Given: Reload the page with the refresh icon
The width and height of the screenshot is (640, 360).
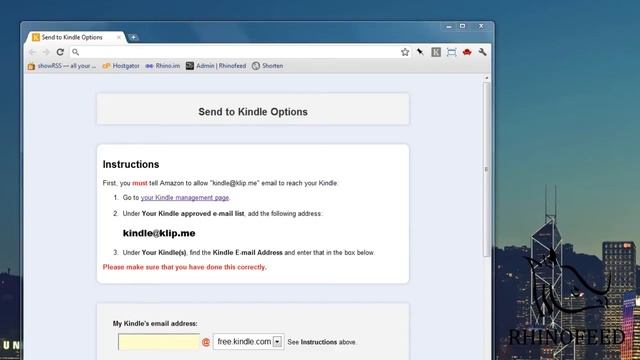Looking at the screenshot, I should coord(60,52).
